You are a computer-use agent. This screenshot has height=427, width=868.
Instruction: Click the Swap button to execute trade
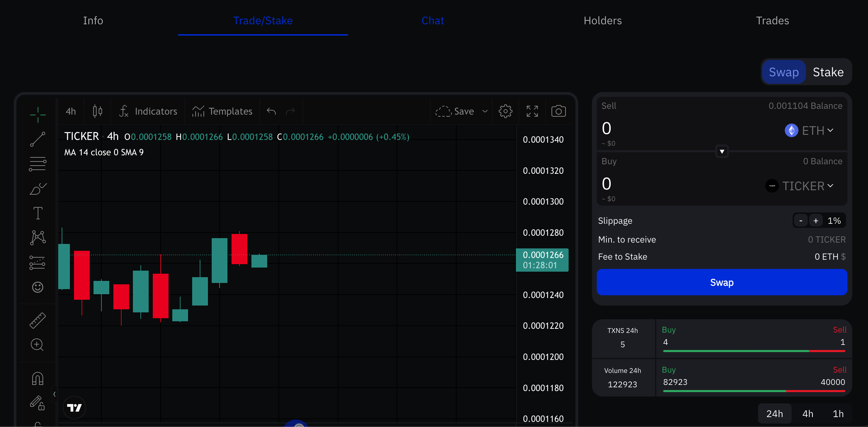pyautogui.click(x=721, y=282)
